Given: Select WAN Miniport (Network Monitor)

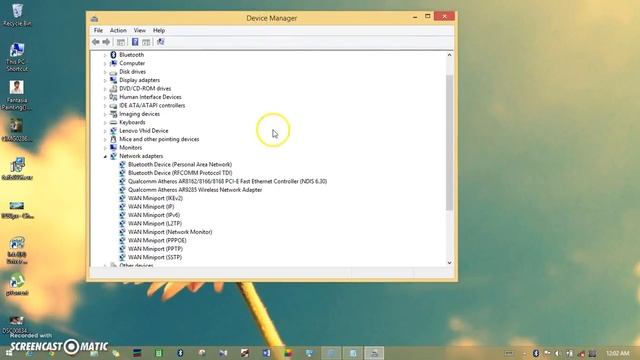Looking at the screenshot, I should 170,232.
